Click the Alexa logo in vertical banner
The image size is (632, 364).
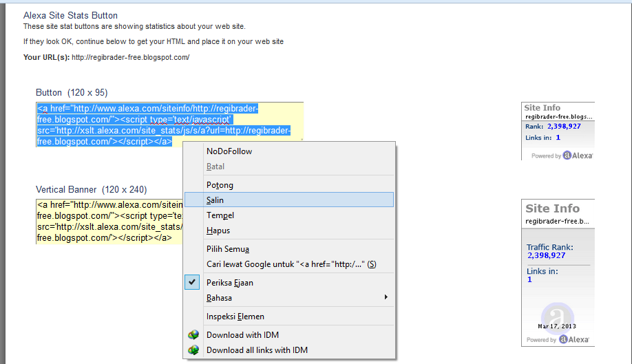[574, 339]
